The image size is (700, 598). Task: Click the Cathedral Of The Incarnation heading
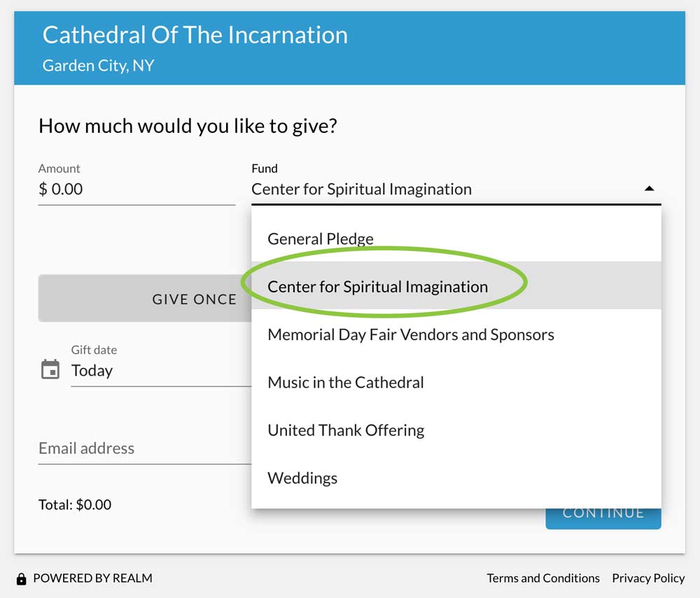coord(195,35)
